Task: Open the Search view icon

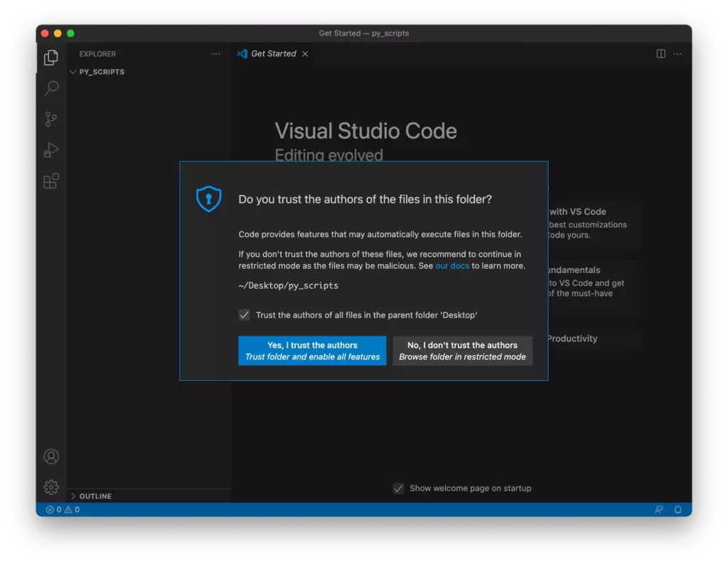Action: (x=51, y=88)
